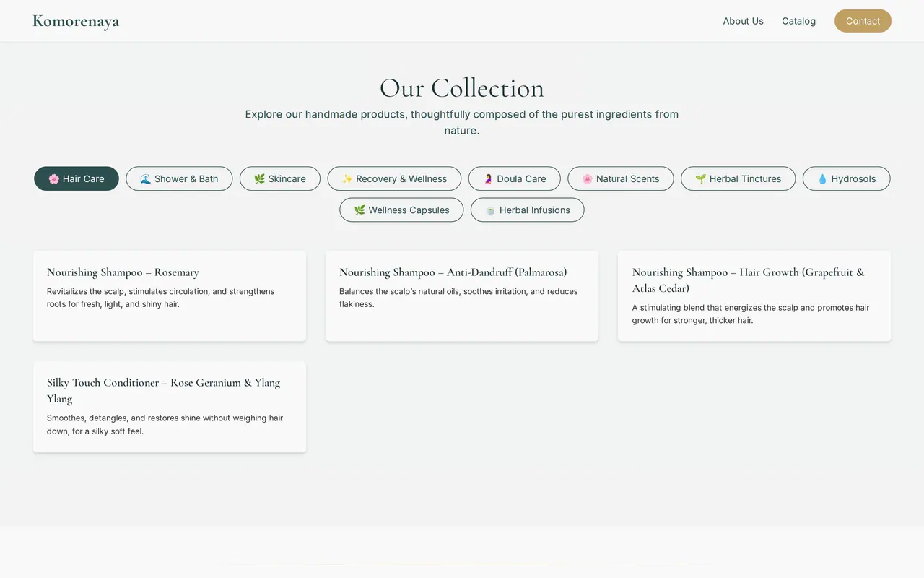Click 'Smoothes, detangles, and restores shine' description
This screenshot has height=578, width=924.
pos(165,424)
